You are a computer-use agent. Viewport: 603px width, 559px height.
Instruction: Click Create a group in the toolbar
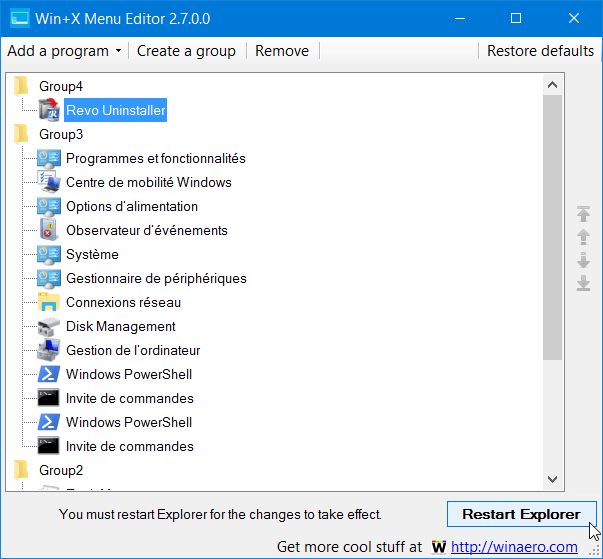[x=186, y=51]
